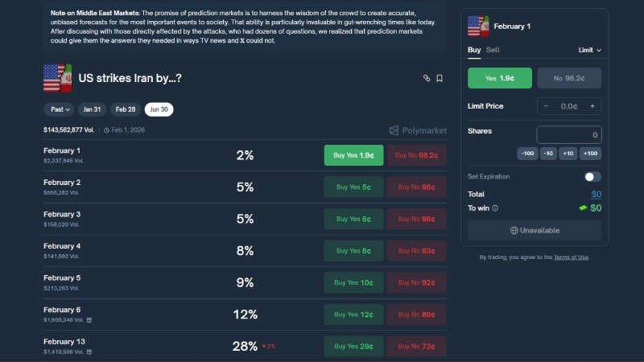The width and height of the screenshot is (644, 362).
Task: Click the calendar icon under February 13
Action: 89,352
